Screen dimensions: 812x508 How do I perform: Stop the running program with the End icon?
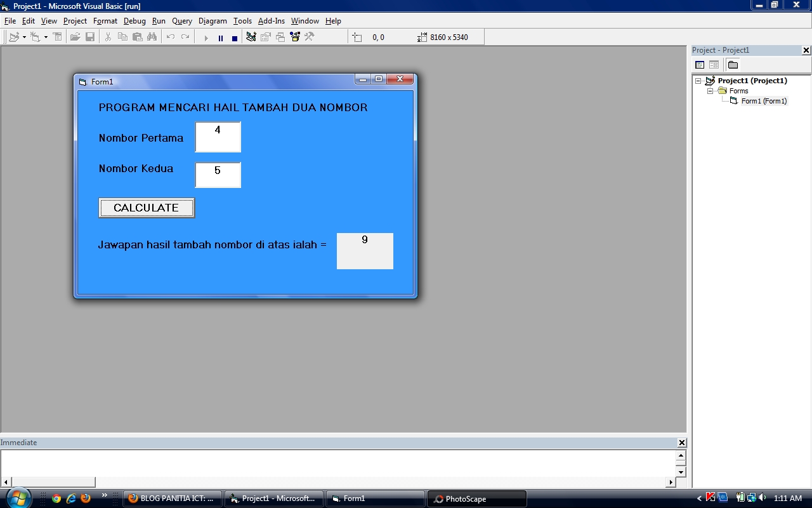[x=233, y=37]
